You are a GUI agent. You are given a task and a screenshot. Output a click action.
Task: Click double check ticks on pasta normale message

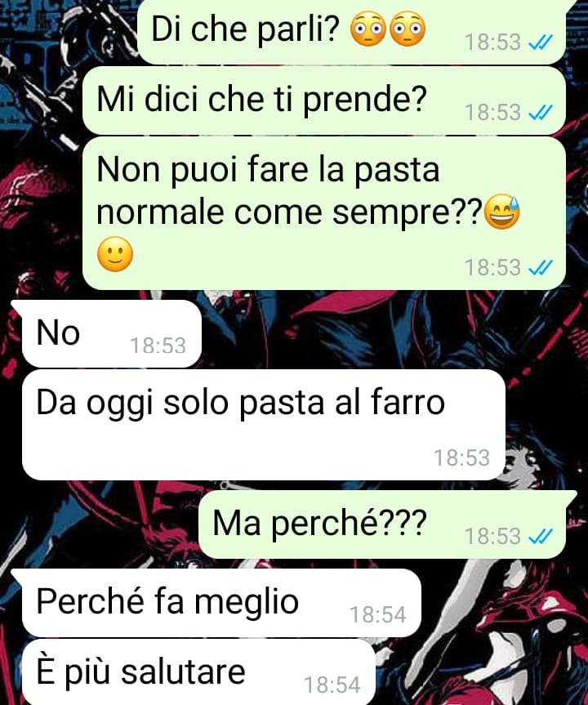tap(541, 268)
